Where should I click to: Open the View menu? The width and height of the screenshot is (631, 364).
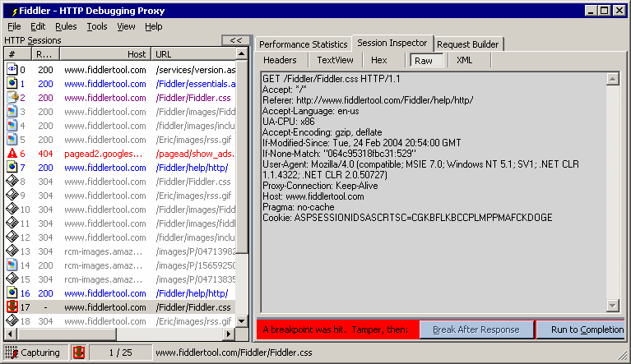126,26
